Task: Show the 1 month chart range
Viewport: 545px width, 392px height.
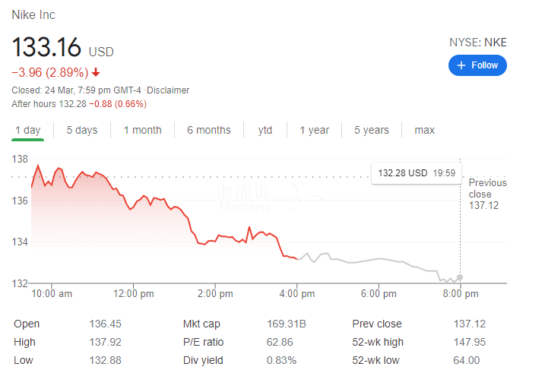Action: [142, 130]
